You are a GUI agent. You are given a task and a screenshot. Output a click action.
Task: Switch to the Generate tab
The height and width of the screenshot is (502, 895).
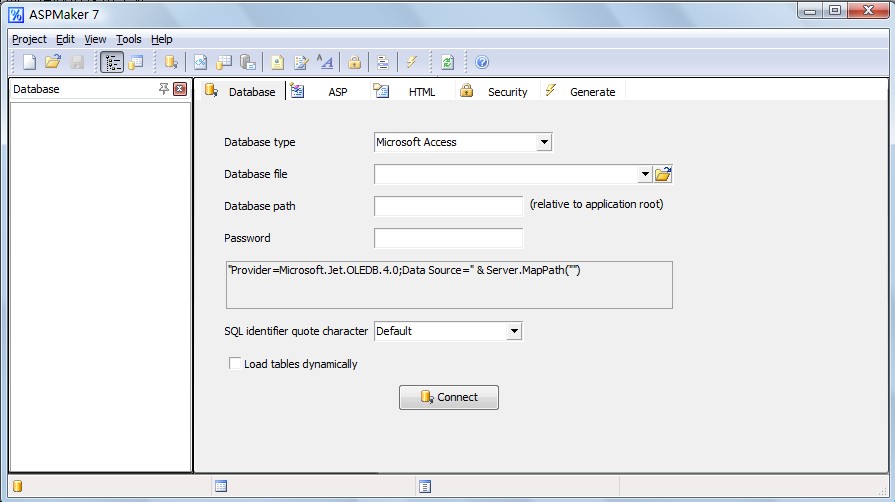583,91
